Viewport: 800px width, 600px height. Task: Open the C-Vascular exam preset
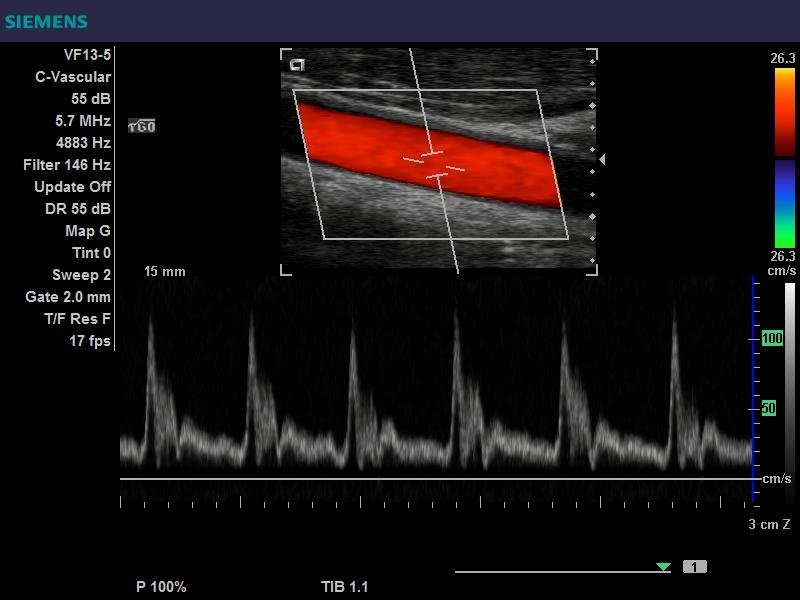coord(73,77)
